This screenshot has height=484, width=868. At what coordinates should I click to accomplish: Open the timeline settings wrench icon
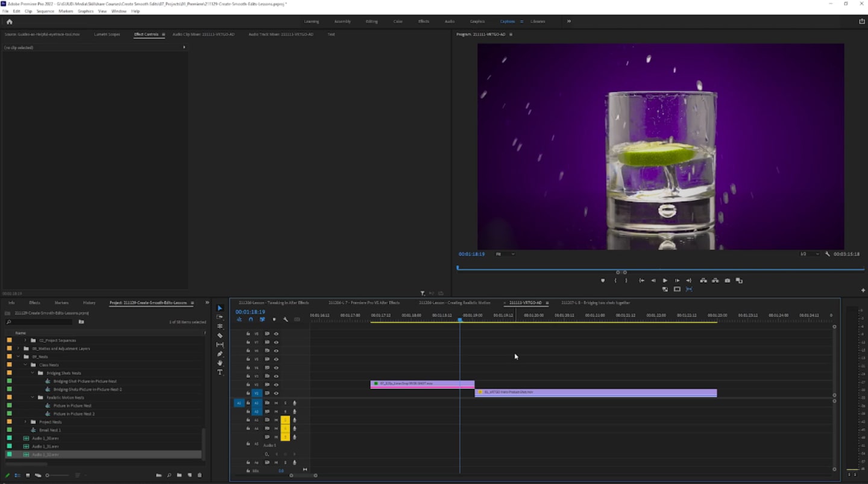pos(286,319)
